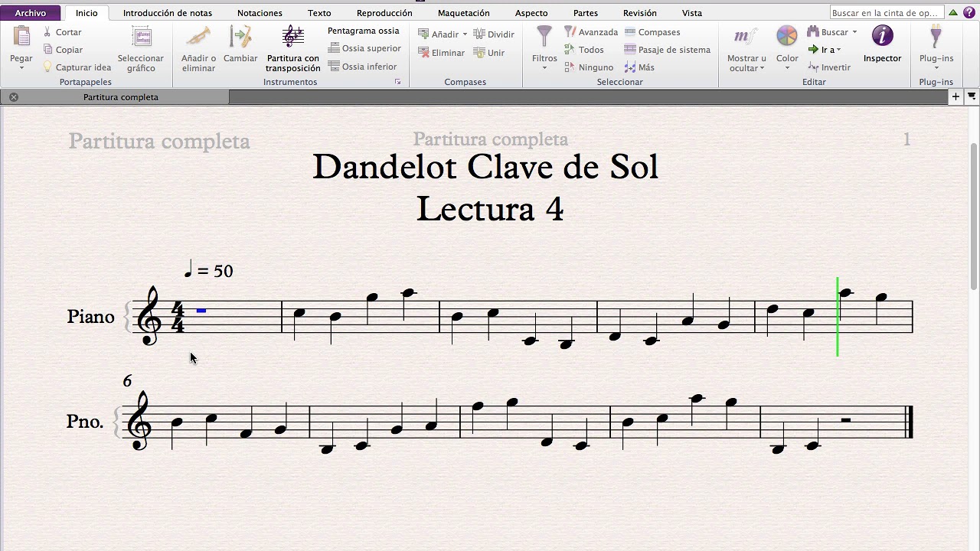Select the Pno. staff label

[85, 422]
